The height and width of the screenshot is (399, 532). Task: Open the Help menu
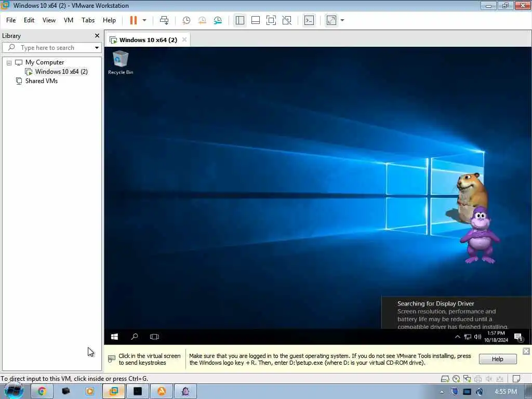(x=109, y=20)
